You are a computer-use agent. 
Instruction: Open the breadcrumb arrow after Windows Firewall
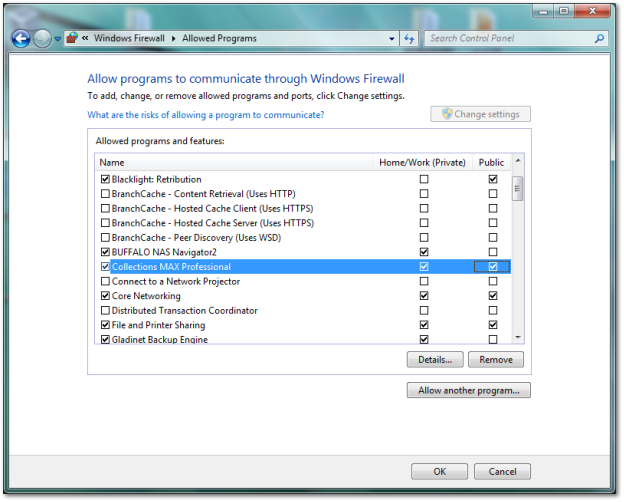(174, 38)
